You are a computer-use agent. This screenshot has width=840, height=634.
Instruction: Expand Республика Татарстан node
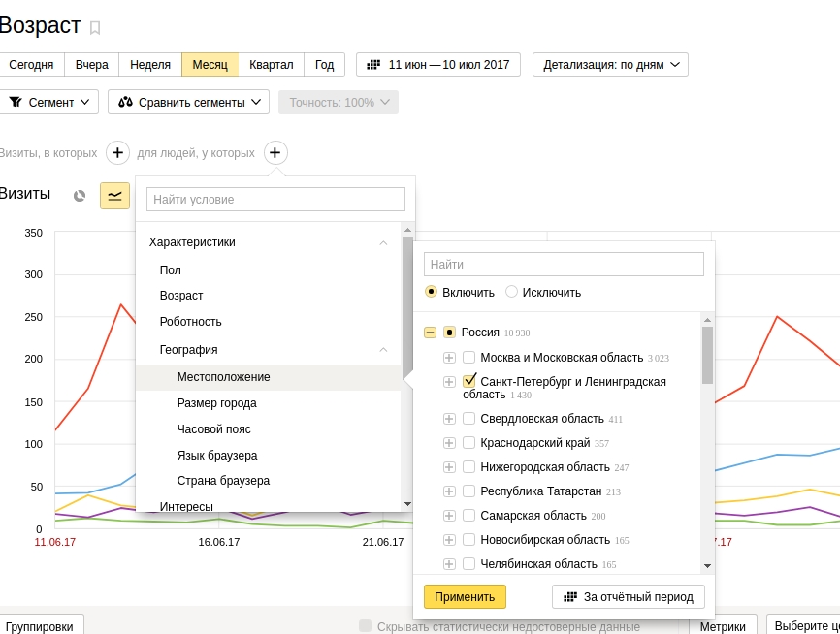coord(449,491)
